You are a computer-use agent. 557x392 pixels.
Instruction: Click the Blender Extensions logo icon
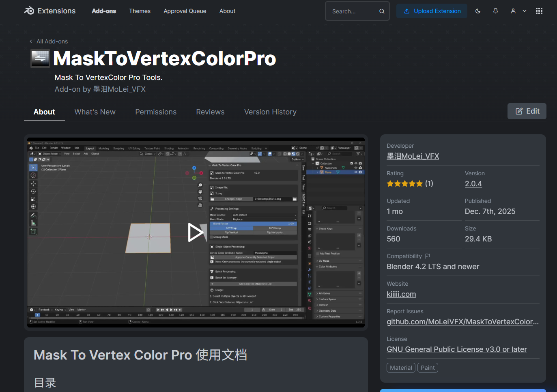coord(29,11)
